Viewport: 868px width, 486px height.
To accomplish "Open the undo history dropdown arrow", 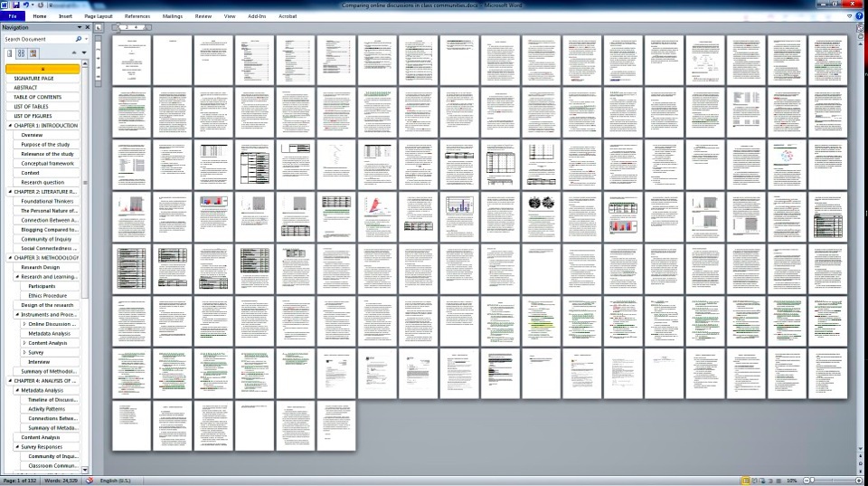I will pyautogui.click(x=33, y=5).
